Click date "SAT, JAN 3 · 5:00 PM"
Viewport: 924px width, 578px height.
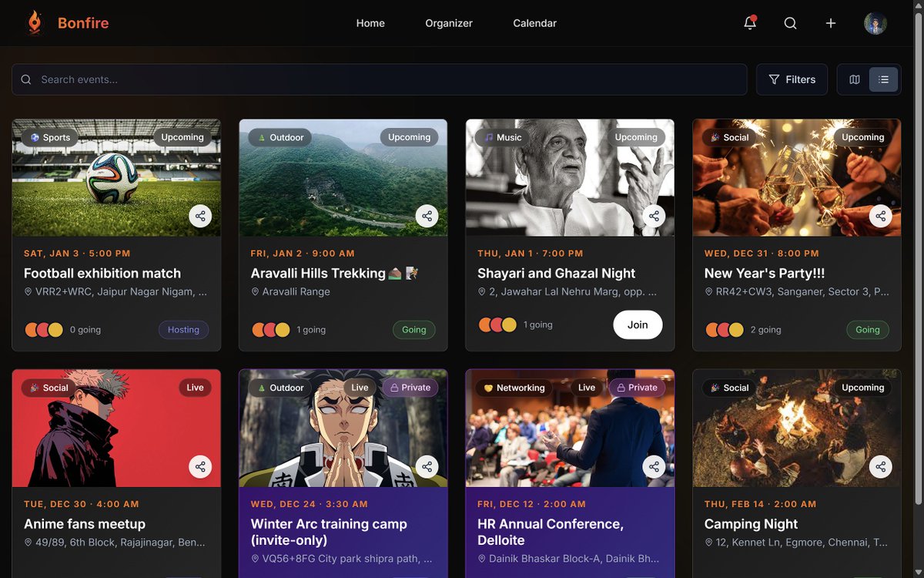click(x=77, y=254)
